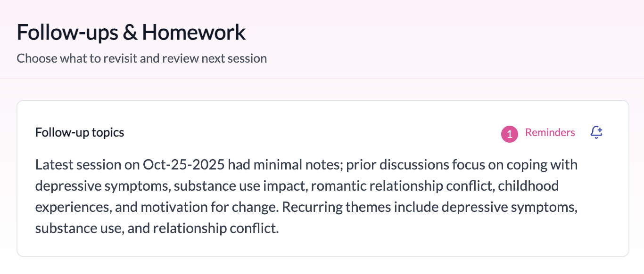Viewport: 644px width, 274px height.
Task: Click the pink Reminders text
Action: pyautogui.click(x=550, y=133)
